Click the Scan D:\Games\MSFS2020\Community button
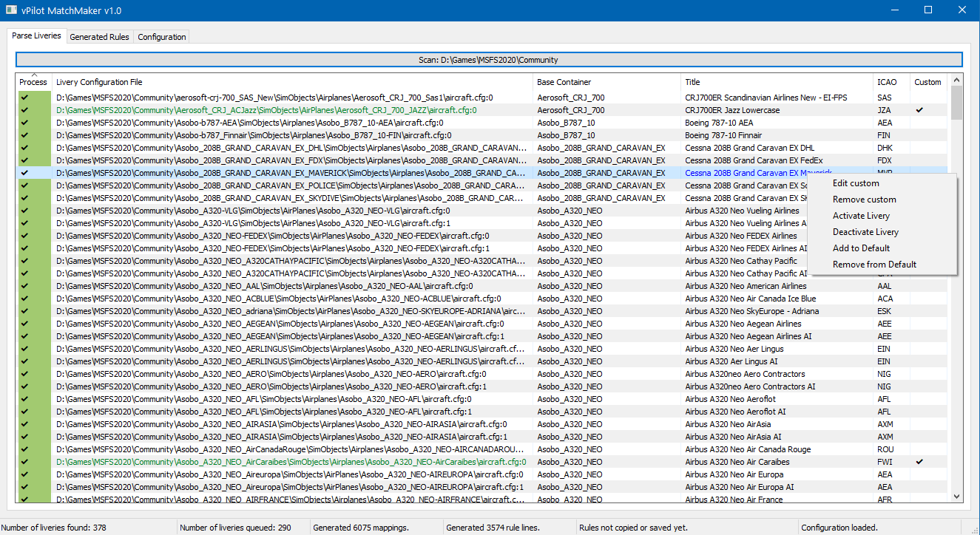The image size is (980, 535). point(489,60)
